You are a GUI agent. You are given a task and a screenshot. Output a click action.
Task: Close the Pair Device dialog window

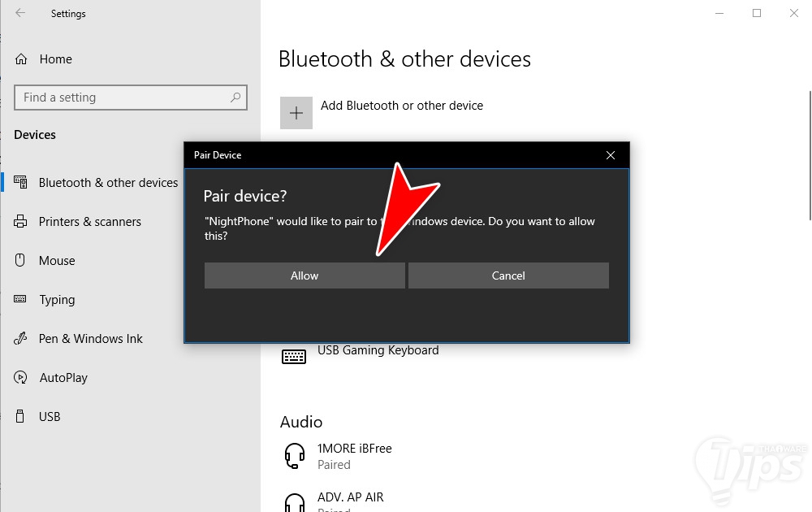611,155
